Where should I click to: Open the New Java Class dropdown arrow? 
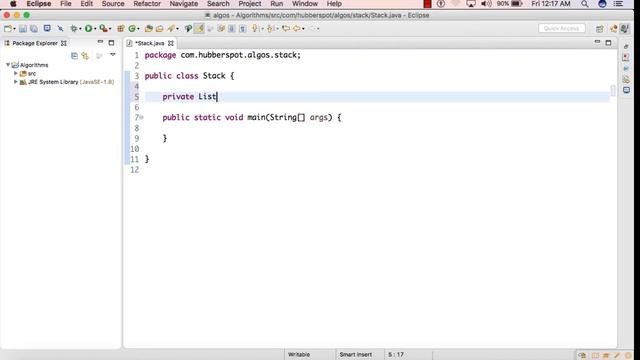point(138,29)
